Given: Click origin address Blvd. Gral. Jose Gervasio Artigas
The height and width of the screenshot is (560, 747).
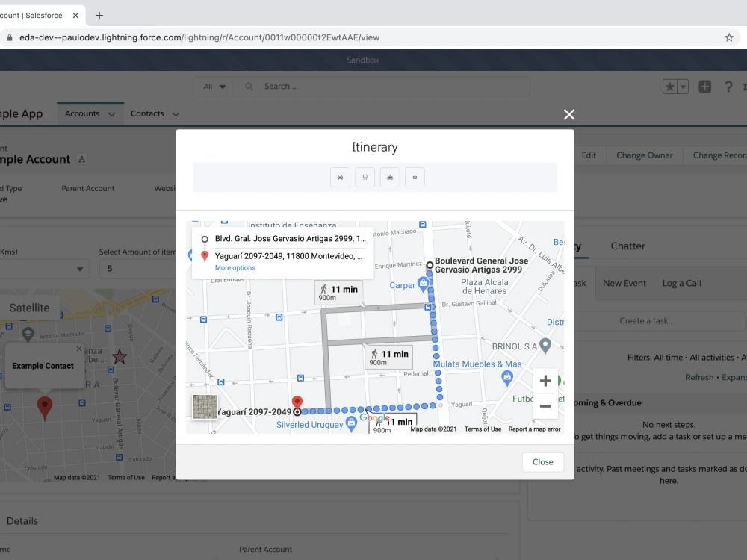Looking at the screenshot, I should [290, 239].
